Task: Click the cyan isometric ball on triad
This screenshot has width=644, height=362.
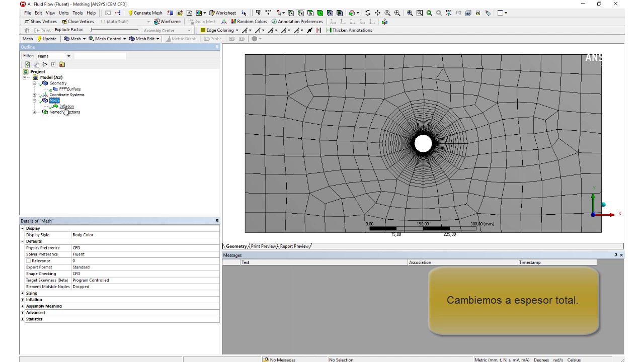Action: coord(603,204)
